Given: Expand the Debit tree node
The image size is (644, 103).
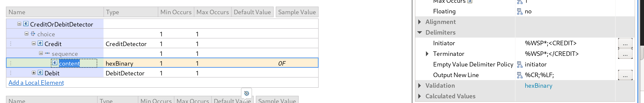Looking at the screenshot, I should [x=34, y=73].
